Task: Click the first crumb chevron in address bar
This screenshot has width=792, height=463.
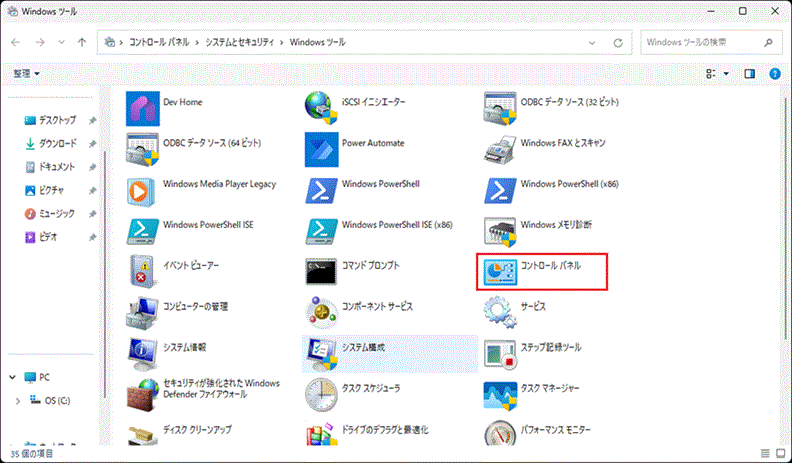Action: 121,42
